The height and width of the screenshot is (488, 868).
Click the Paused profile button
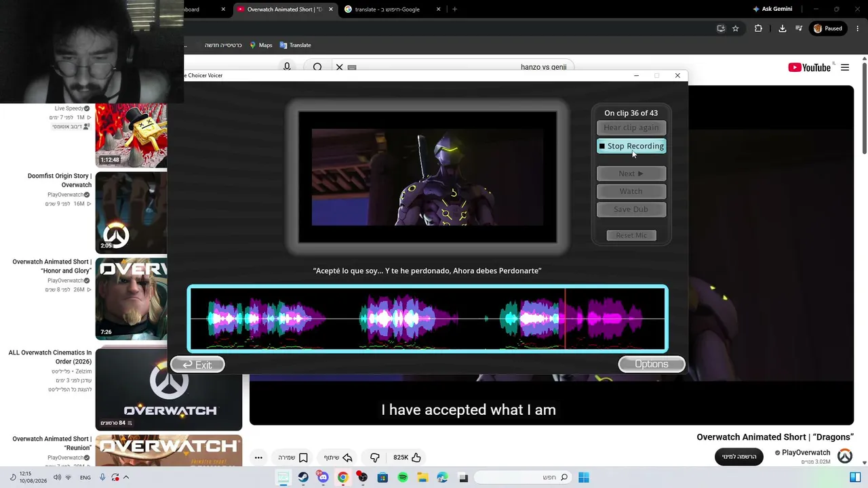pyautogui.click(x=828, y=28)
